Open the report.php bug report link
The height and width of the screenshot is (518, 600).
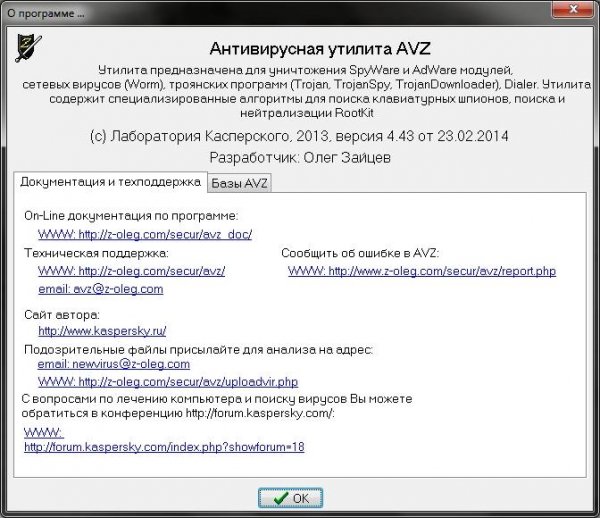tap(422, 271)
